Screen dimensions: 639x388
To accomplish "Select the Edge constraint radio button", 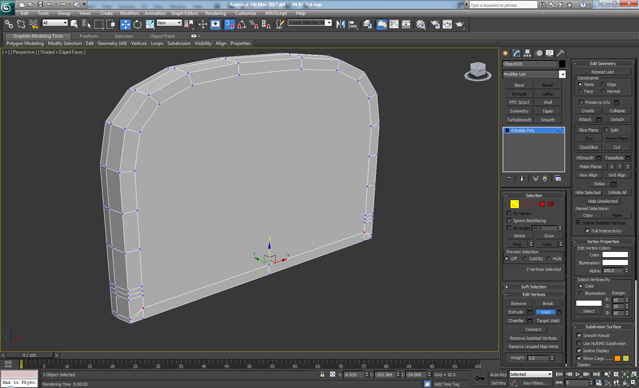I will (603, 84).
